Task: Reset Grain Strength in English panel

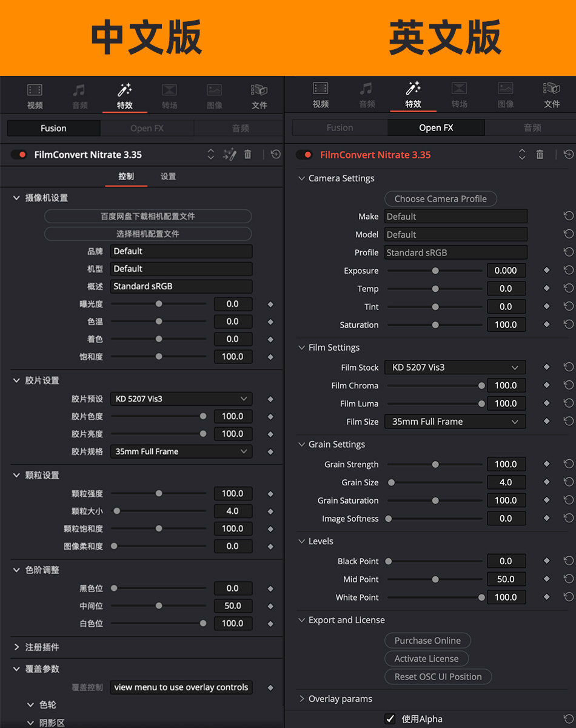Action: [569, 464]
